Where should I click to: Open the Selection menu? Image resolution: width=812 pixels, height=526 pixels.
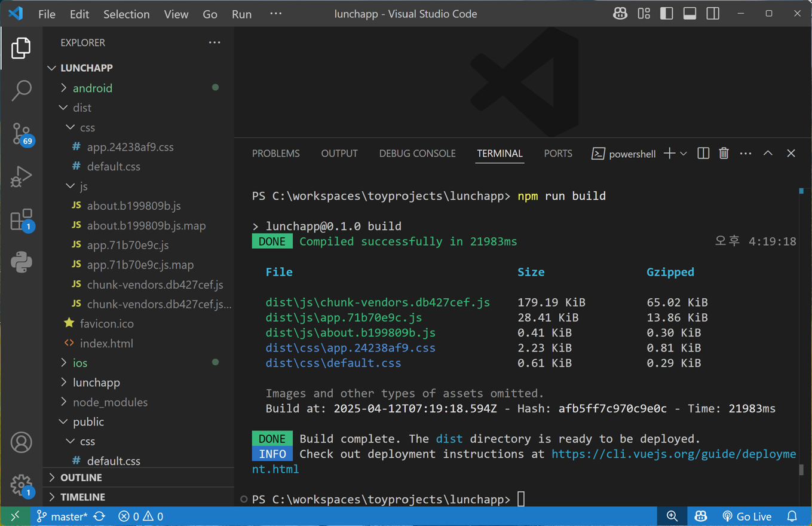pos(126,14)
